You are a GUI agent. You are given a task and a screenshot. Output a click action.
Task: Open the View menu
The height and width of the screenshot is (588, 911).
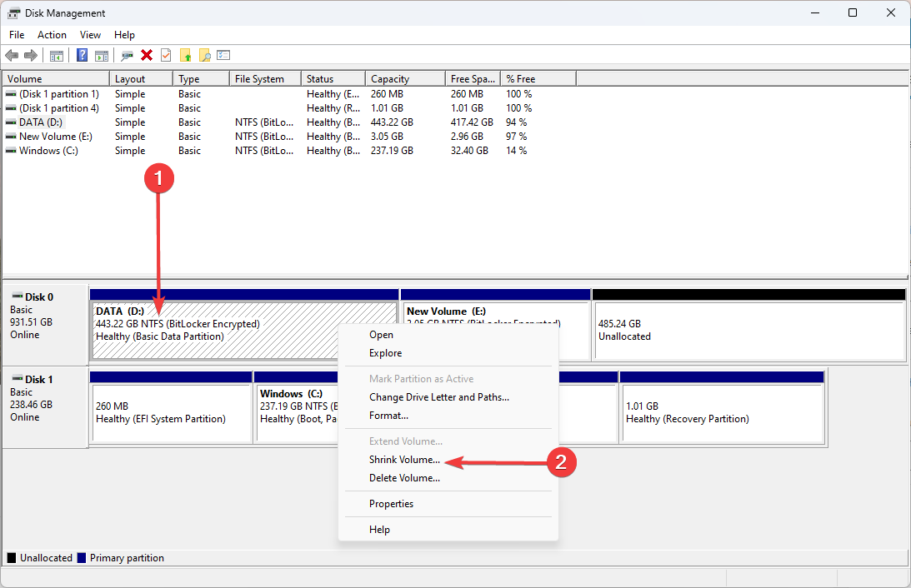point(90,35)
